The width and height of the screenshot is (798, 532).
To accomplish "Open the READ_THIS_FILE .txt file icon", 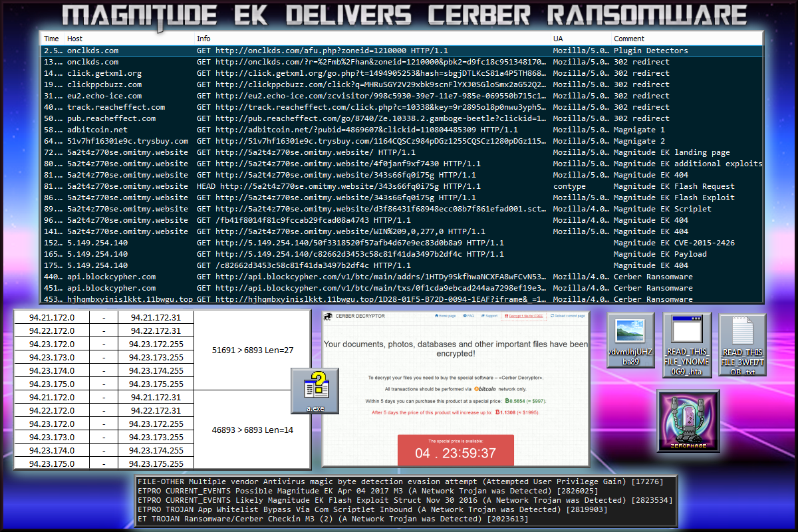I will (x=742, y=345).
